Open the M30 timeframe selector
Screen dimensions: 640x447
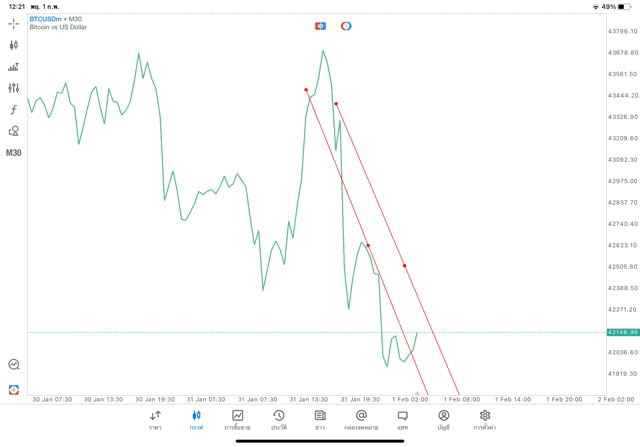[x=14, y=153]
